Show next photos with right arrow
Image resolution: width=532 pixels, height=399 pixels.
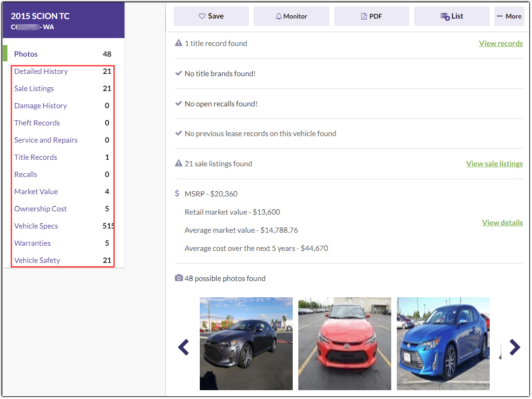[515, 347]
